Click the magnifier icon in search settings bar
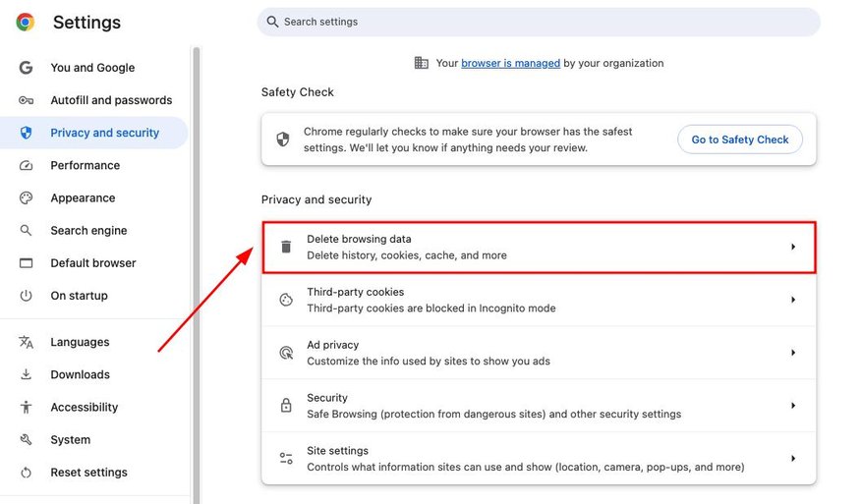 [272, 22]
